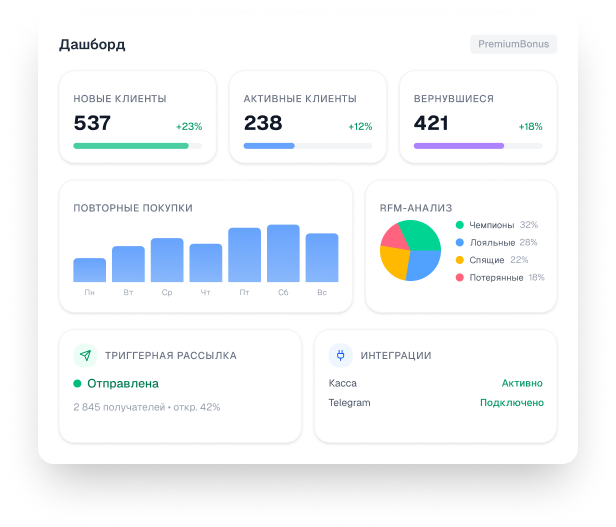The width and height of the screenshot is (616, 527).
Task: Select the Активные клиенты value 238
Action: pos(263,123)
